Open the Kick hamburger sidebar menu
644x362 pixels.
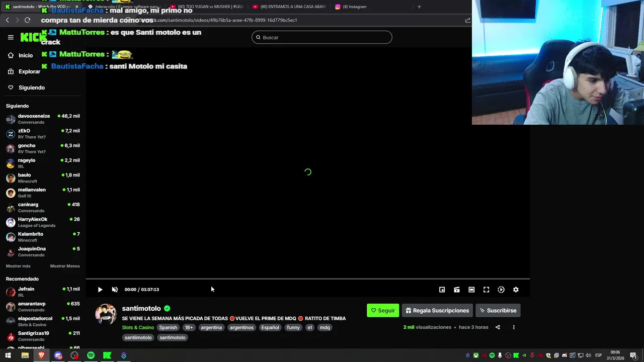point(11,37)
